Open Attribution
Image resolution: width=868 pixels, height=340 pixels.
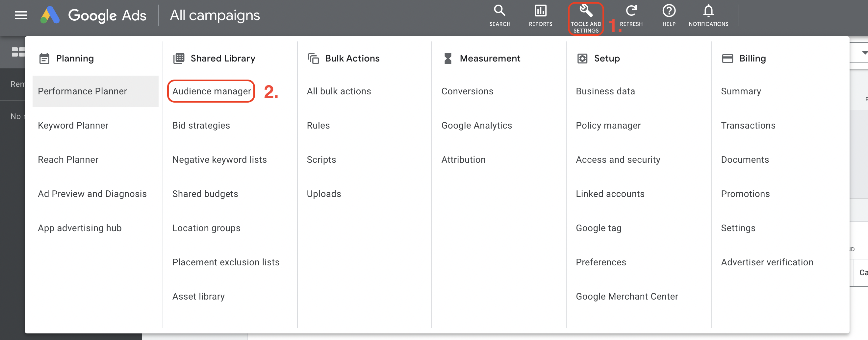pyautogui.click(x=463, y=159)
